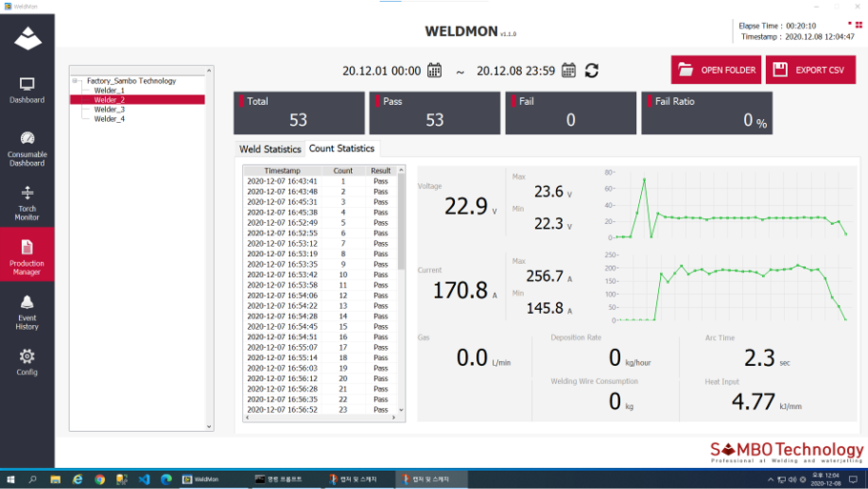This screenshot has width=868, height=489.
Task: Open Visual Studio Code from taskbar
Action: pos(144,479)
